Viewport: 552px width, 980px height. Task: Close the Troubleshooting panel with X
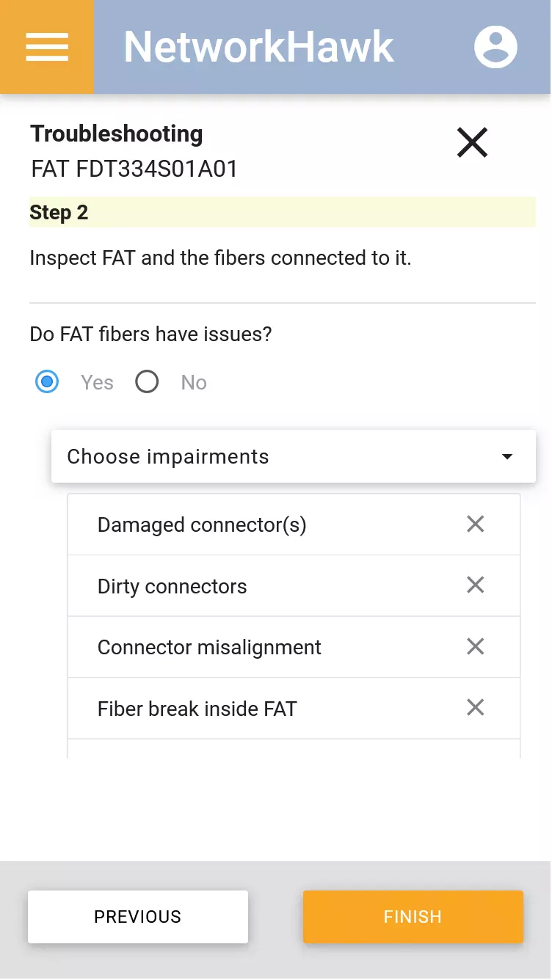[x=472, y=142]
